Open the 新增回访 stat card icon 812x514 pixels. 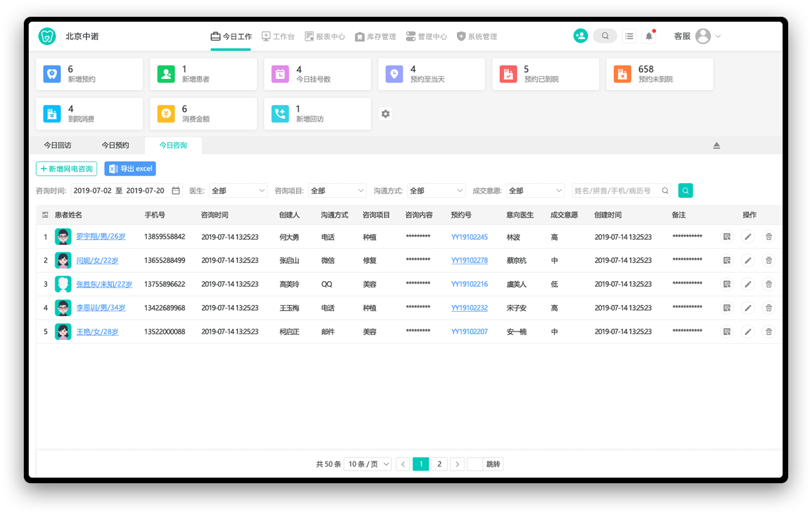click(280, 114)
